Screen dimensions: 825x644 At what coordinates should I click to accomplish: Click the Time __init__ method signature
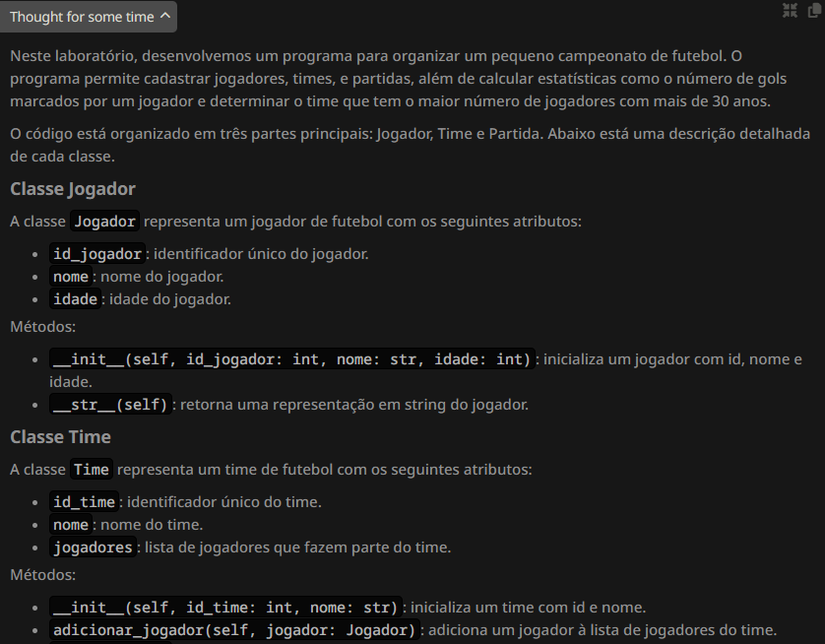click(x=225, y=608)
